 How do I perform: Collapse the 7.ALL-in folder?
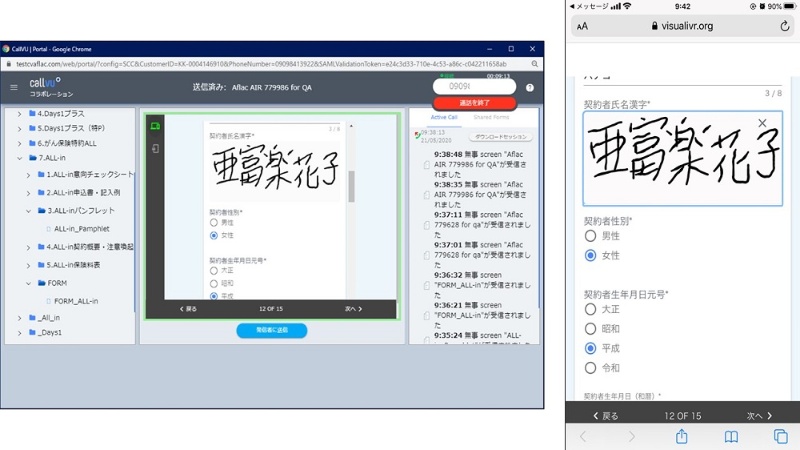pyautogui.click(x=19, y=158)
